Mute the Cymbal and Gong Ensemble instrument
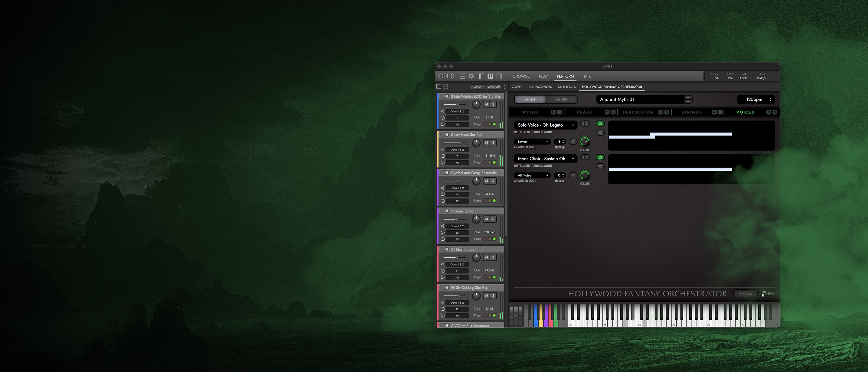Viewport: 868px width, 372px height. point(486,181)
